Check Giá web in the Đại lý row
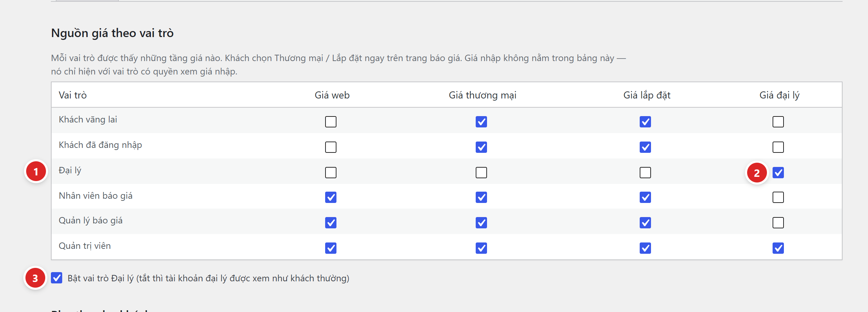The height and width of the screenshot is (312, 868). click(x=331, y=173)
